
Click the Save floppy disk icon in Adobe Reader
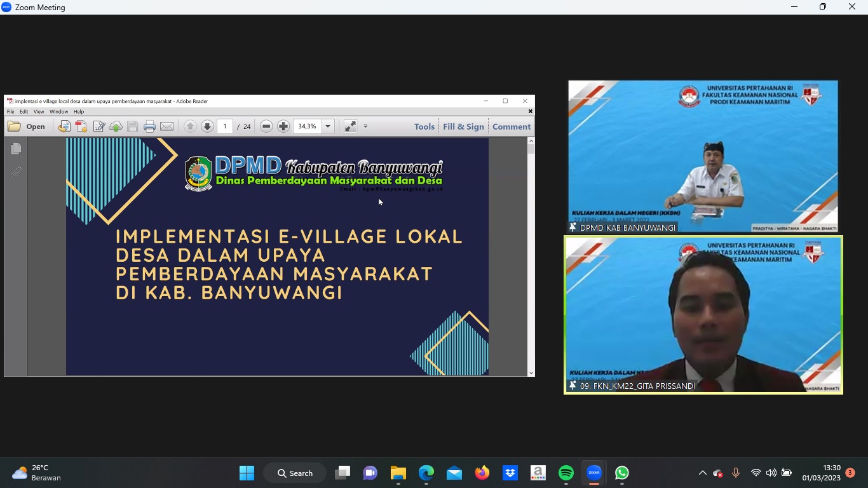(132, 126)
